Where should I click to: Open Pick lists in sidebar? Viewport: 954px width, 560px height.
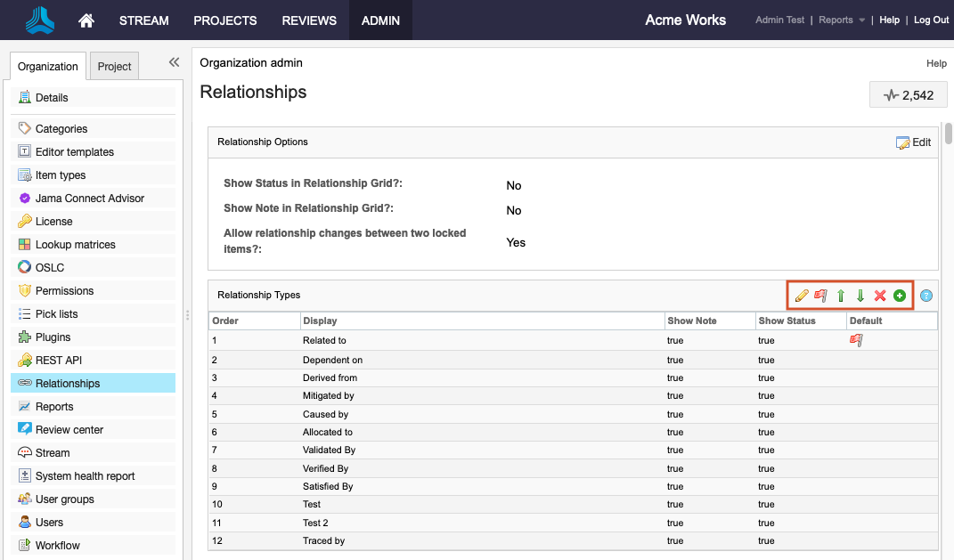pyautogui.click(x=56, y=314)
